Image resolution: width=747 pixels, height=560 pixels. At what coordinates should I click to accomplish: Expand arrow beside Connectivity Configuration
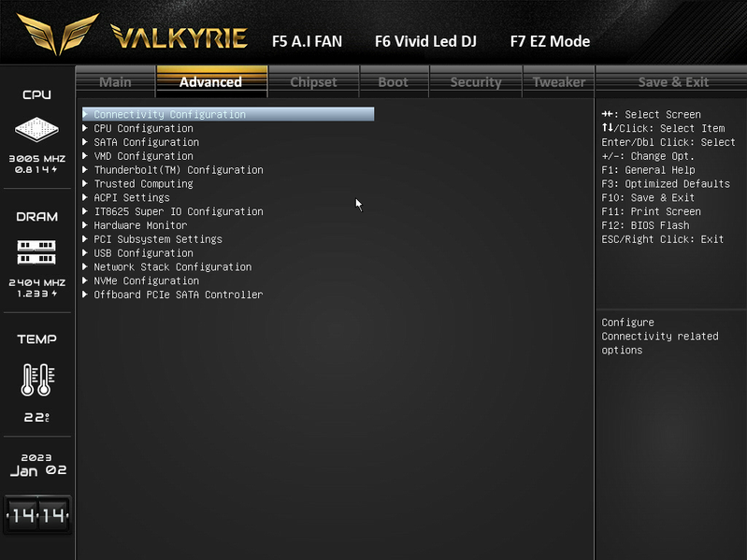point(85,114)
